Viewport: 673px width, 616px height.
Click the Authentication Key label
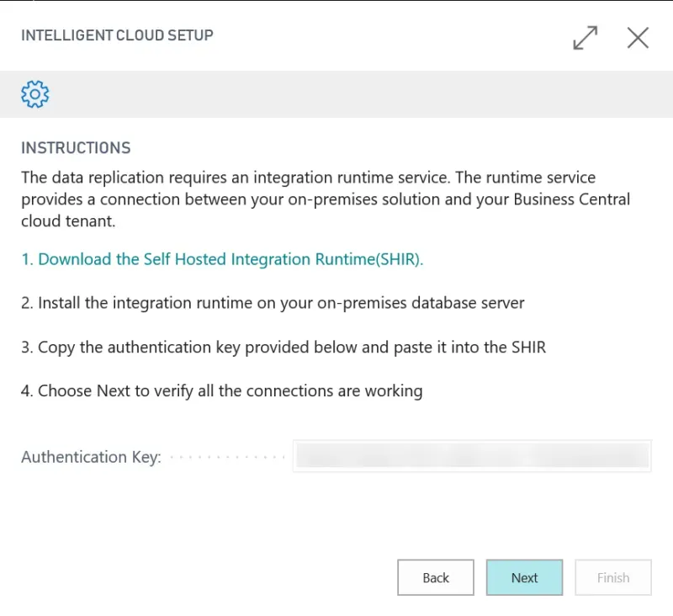pos(91,457)
